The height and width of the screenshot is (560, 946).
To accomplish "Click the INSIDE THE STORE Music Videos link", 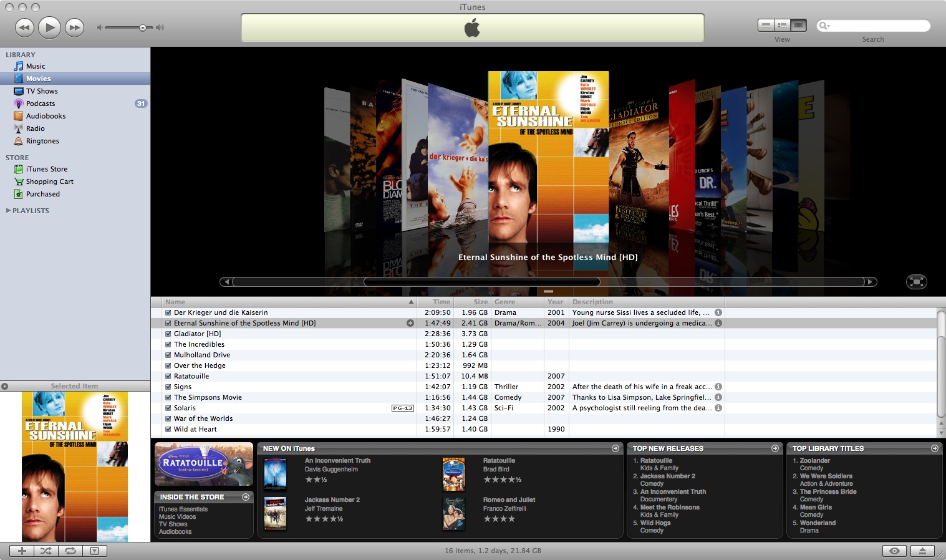I will [x=178, y=516].
